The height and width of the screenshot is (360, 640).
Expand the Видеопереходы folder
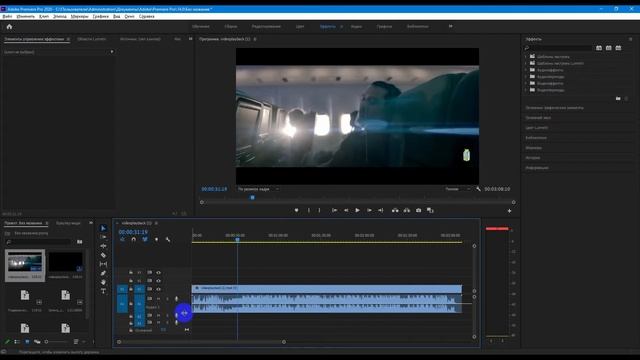(x=526, y=90)
